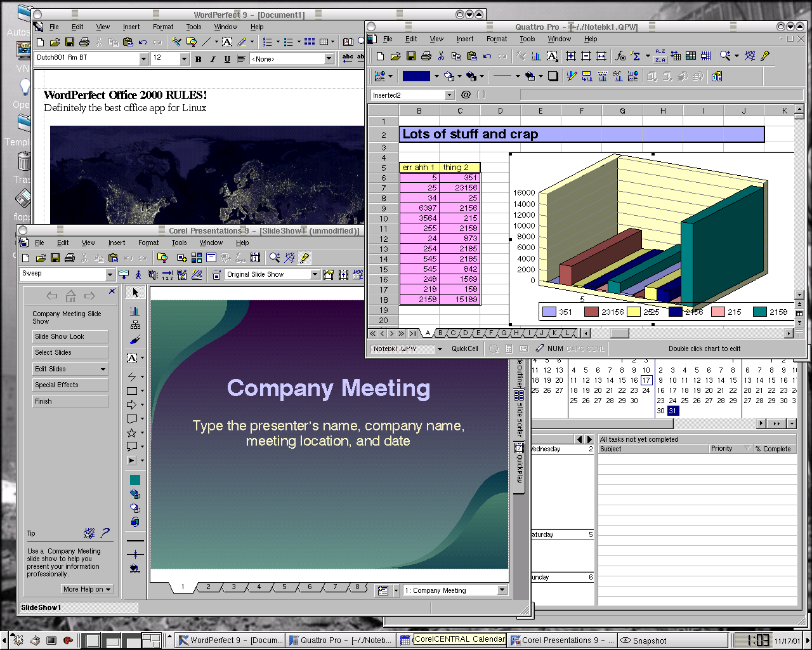The width and height of the screenshot is (812, 650).
Task: Expand the Edit Slides dropdown button
Action: click(x=103, y=369)
